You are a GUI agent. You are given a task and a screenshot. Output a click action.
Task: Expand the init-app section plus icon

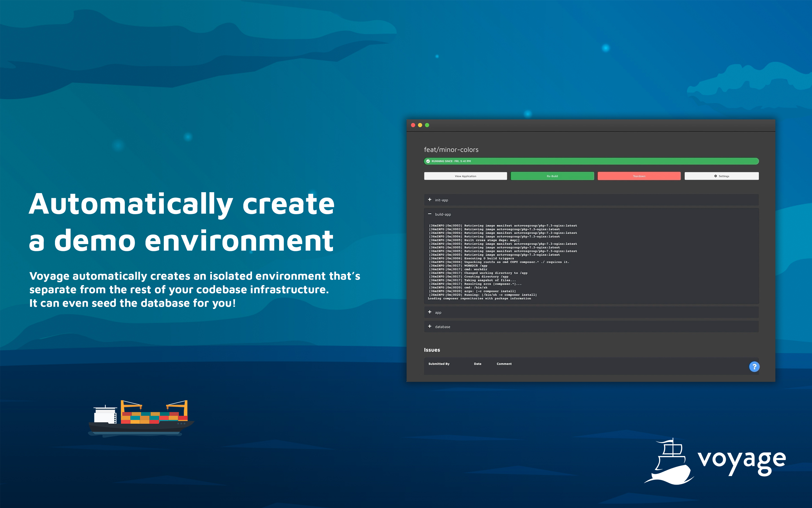pos(429,200)
